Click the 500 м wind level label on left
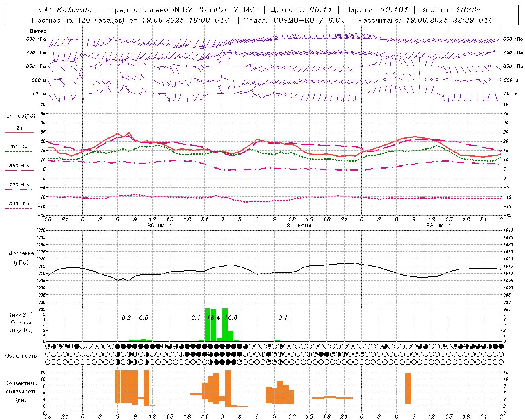Screen dimensions: 525x420 [39, 80]
